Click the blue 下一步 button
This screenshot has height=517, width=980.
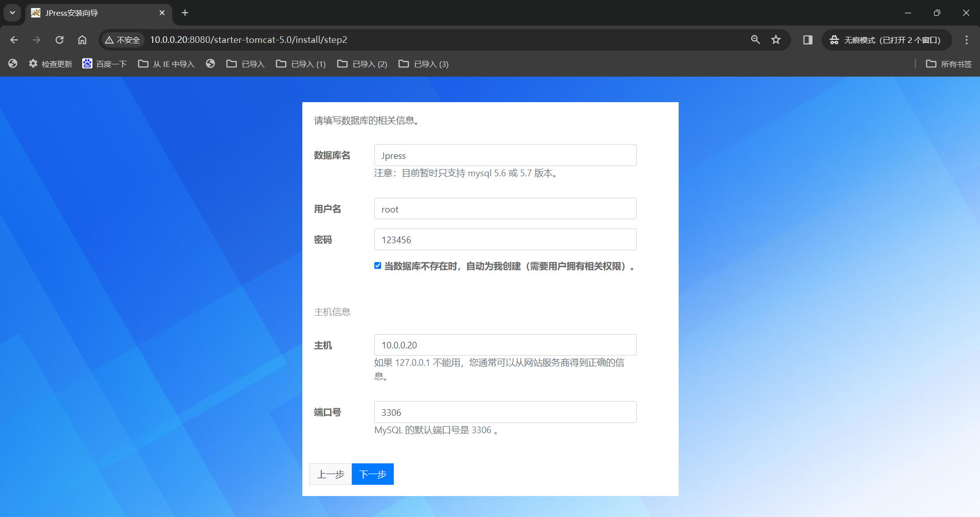pos(373,474)
